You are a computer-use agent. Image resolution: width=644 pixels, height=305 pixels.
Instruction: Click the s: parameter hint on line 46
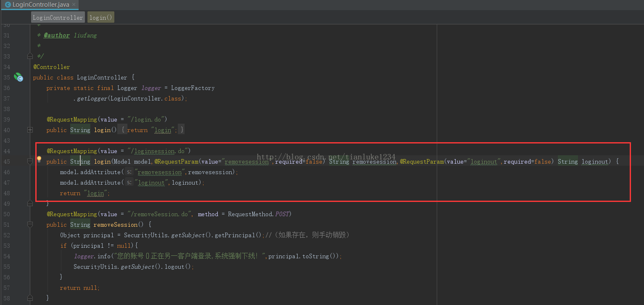pos(129,172)
